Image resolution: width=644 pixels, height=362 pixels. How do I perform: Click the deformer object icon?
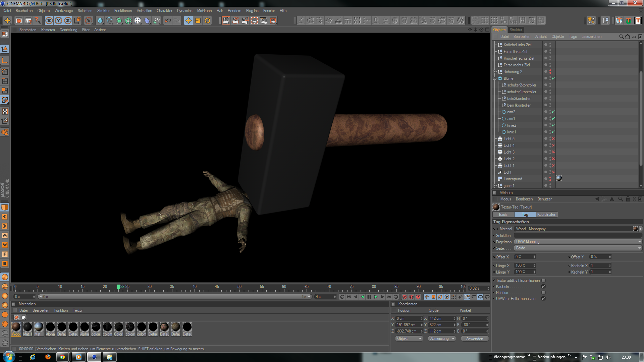point(147,21)
